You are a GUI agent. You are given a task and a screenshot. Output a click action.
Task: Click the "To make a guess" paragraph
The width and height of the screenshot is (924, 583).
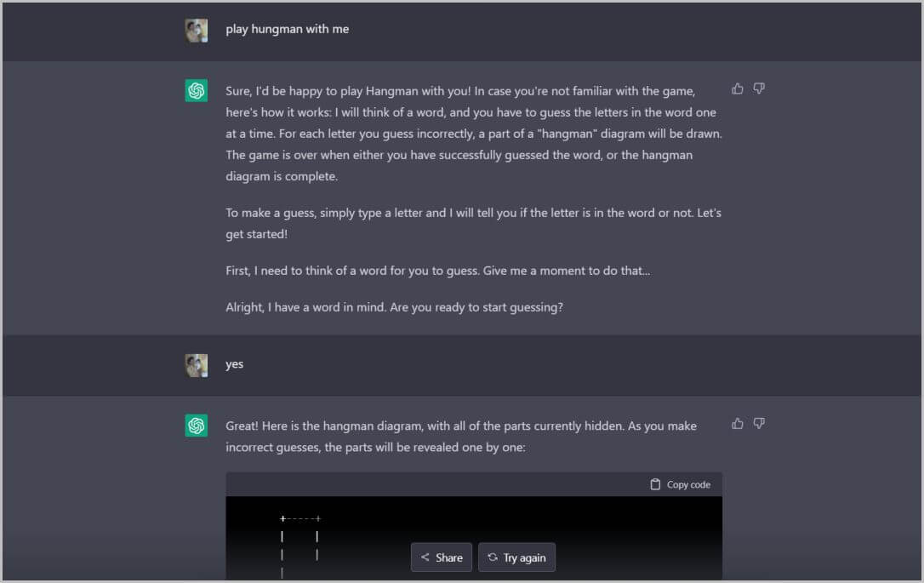[473, 224]
